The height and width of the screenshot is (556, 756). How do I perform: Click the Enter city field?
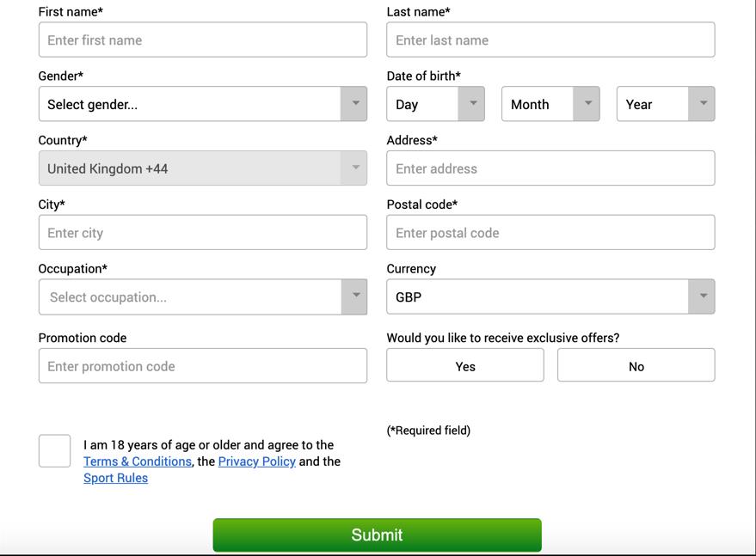202,232
